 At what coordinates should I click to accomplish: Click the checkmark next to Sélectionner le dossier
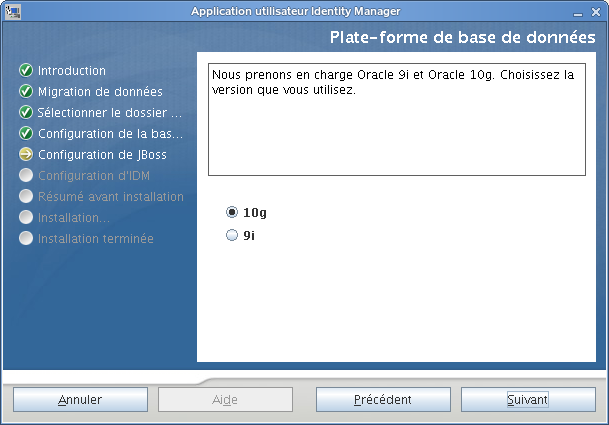pos(26,112)
